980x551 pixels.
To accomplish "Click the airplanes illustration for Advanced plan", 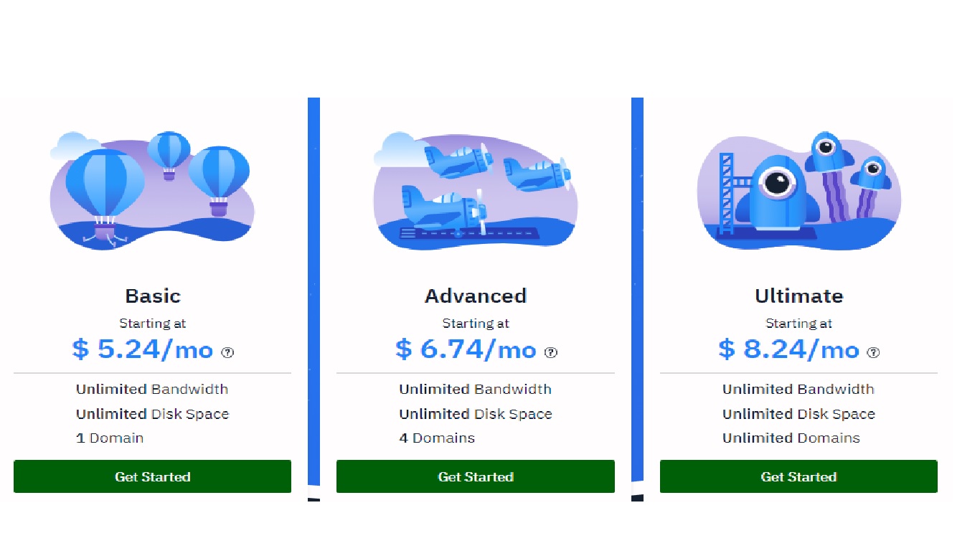I will [476, 190].
